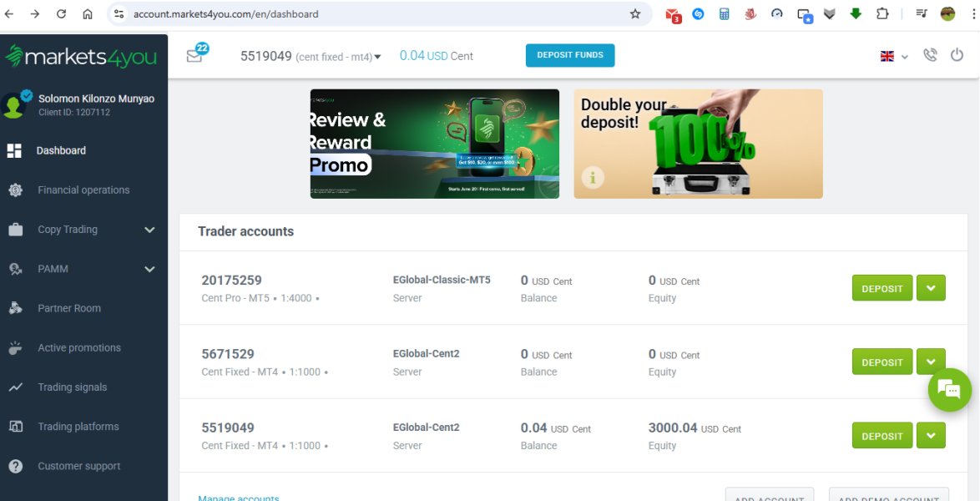
Task: Click the PAMM icon in sidebar
Action: point(16,269)
